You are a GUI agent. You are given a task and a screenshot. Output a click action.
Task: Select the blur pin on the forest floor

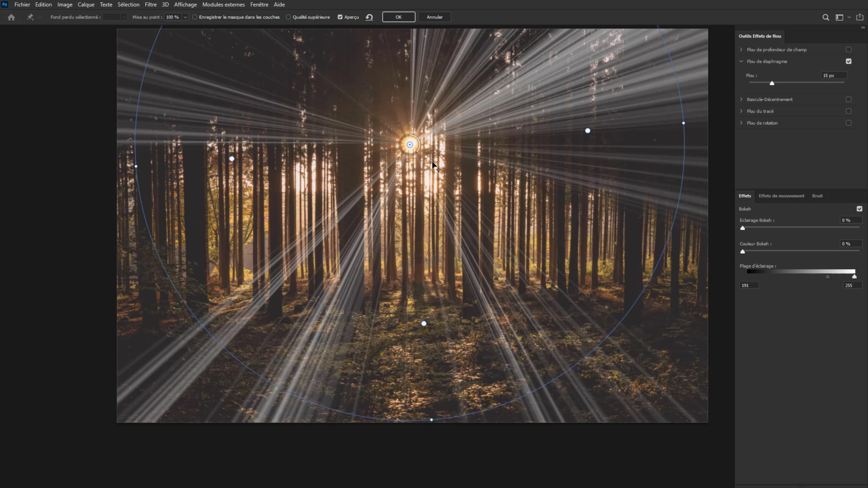coord(424,323)
